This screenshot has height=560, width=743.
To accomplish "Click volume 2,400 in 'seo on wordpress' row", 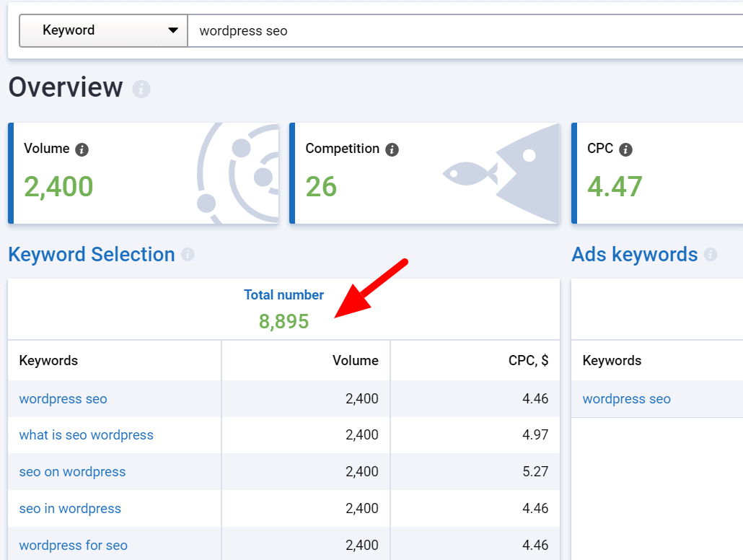I will point(362,472).
